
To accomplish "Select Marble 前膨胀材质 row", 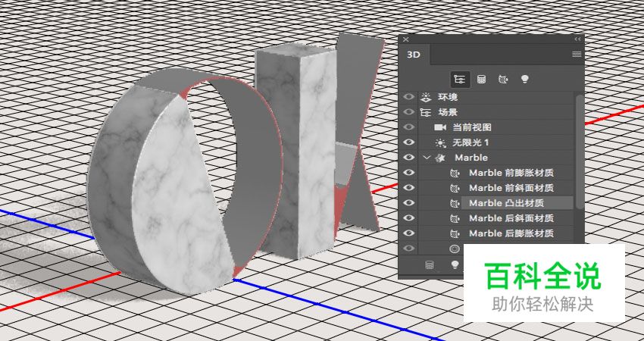I will point(496,173).
